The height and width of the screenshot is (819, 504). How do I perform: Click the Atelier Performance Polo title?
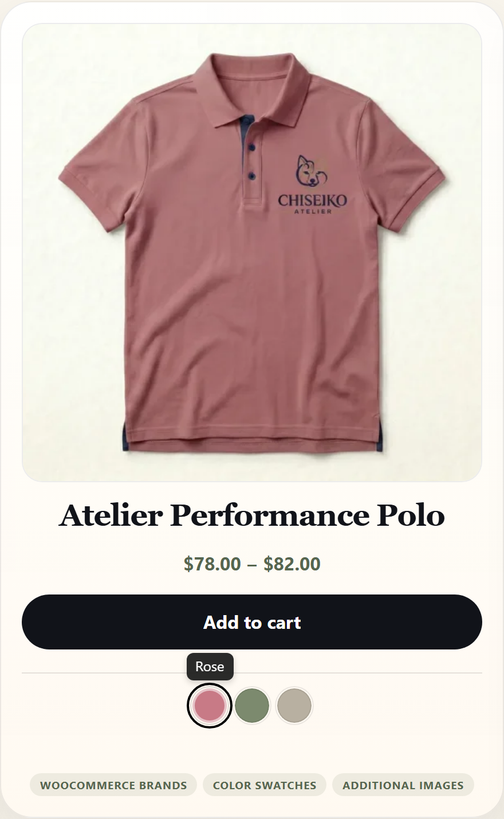[x=252, y=515]
